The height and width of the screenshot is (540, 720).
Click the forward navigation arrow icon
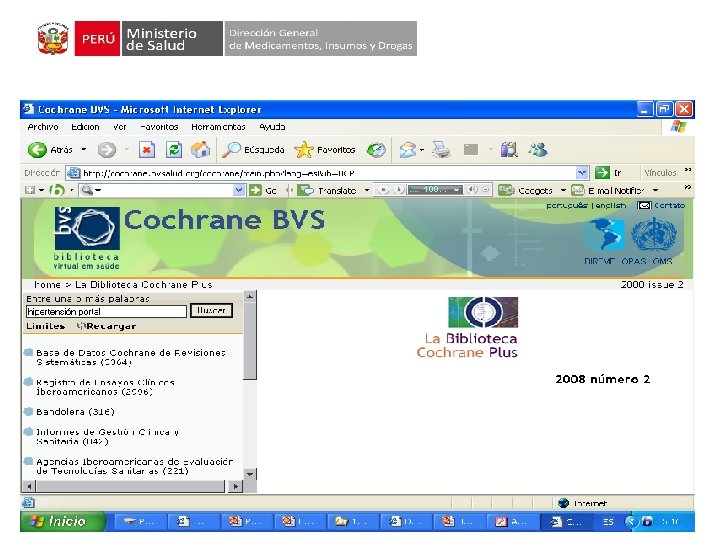107,150
